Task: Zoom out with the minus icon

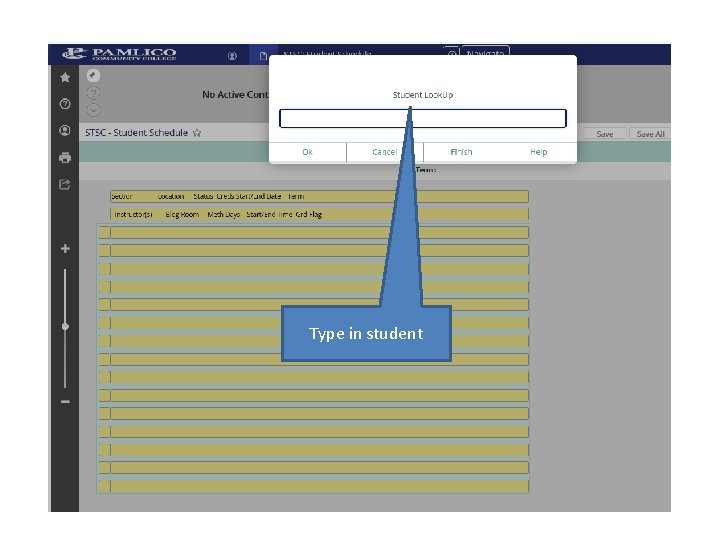Action: (x=65, y=401)
